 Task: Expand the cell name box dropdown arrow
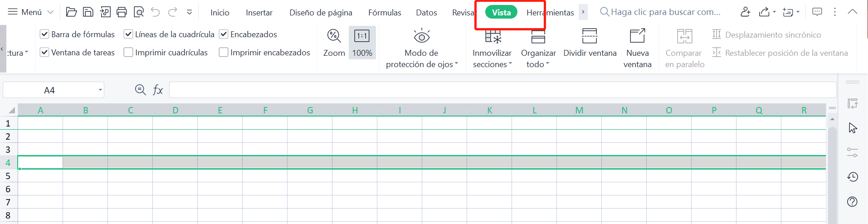click(100, 90)
